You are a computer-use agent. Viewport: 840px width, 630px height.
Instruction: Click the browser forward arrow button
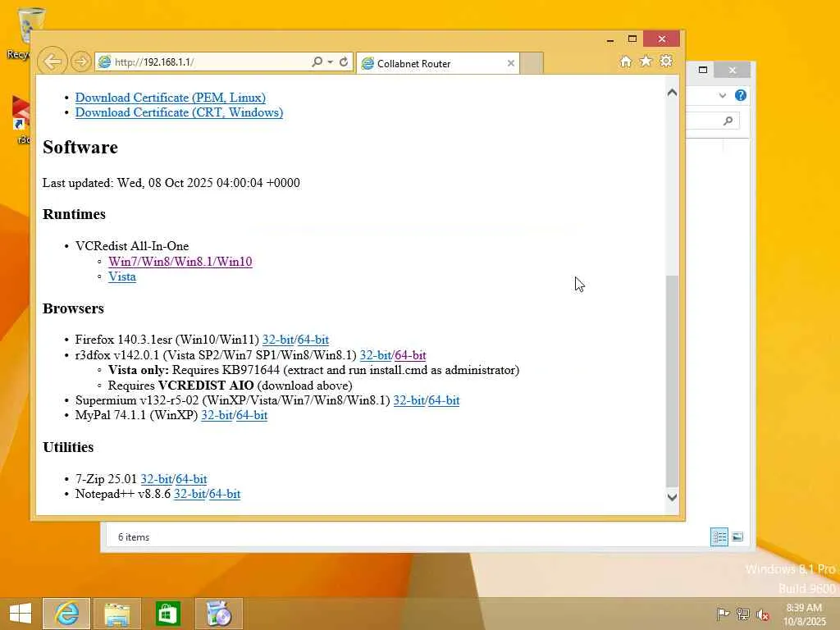(x=81, y=62)
